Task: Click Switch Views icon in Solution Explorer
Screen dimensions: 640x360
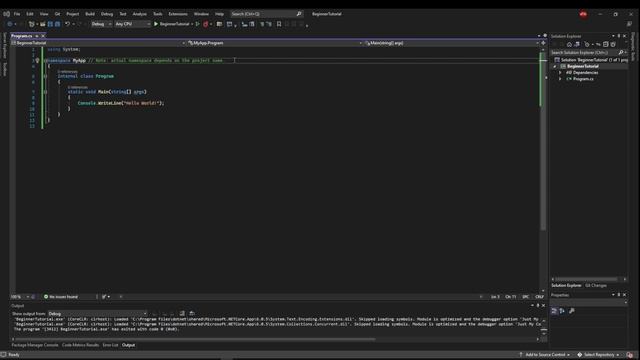Action: pyautogui.click(x=577, y=44)
